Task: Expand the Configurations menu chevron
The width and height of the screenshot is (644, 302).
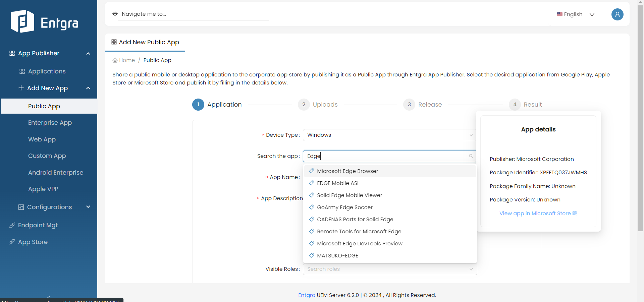Action: click(88, 207)
